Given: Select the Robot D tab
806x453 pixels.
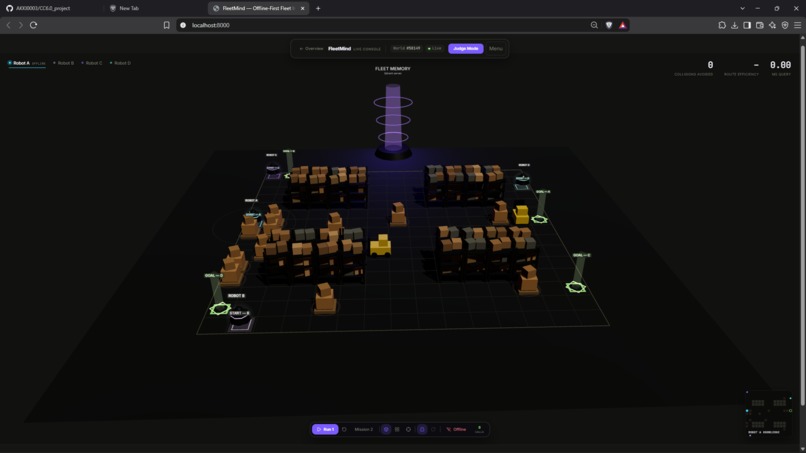Looking at the screenshot, I should click(x=121, y=63).
